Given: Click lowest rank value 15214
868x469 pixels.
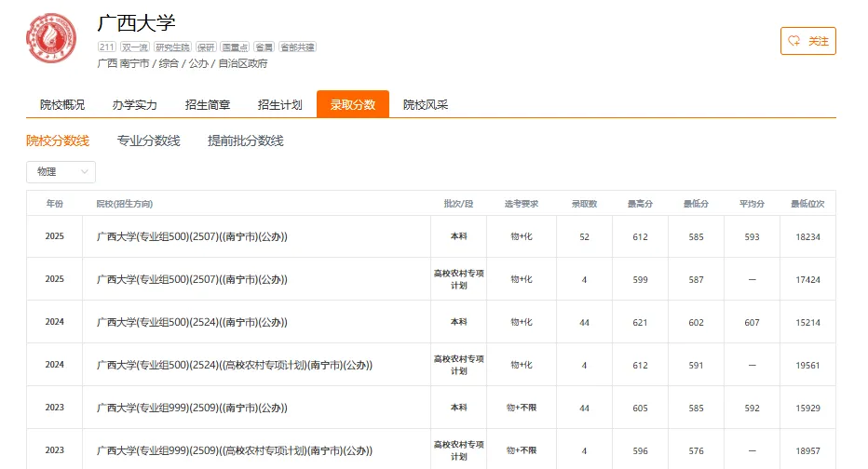Looking at the screenshot, I should tap(807, 322).
